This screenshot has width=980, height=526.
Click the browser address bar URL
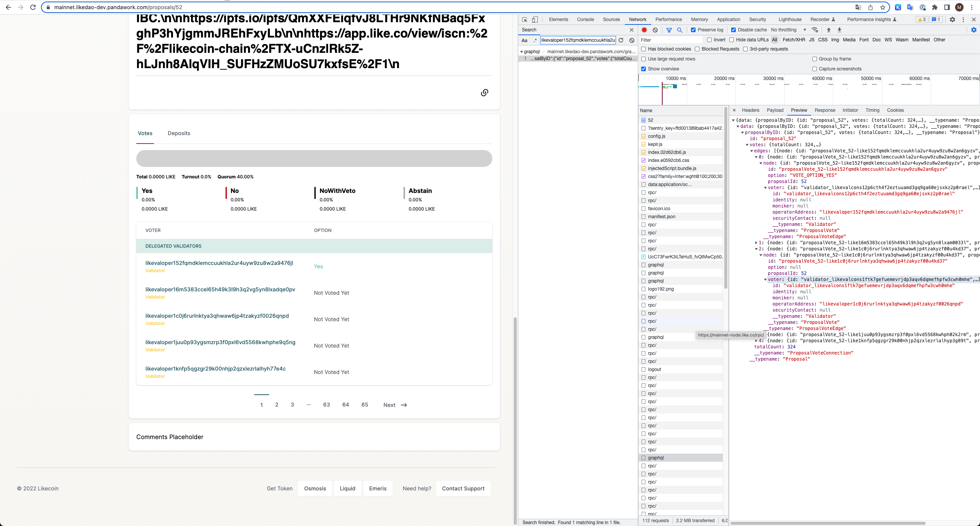tap(118, 7)
